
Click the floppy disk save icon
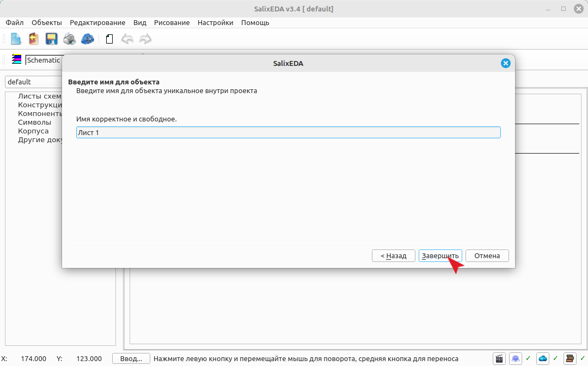51,39
